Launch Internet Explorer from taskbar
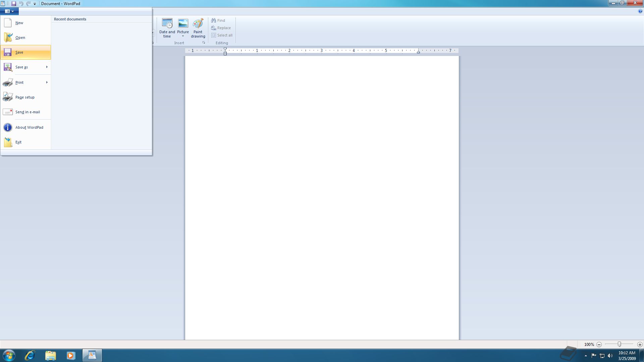This screenshot has height=362, width=644. 30,355
